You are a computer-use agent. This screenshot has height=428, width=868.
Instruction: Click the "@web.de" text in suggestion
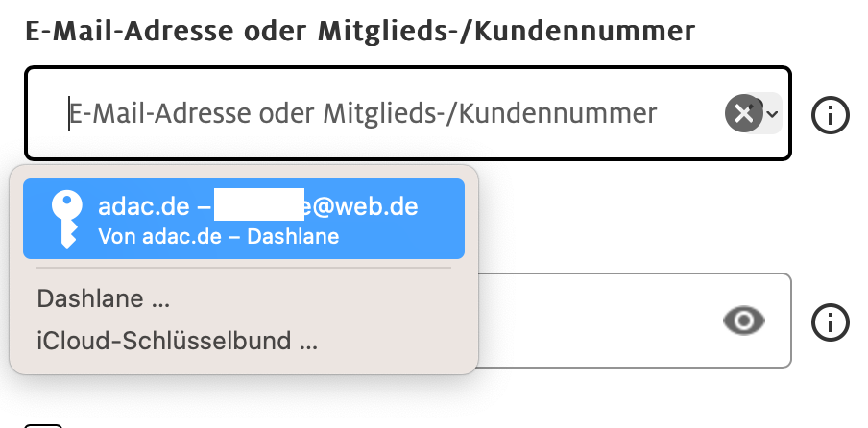365,205
